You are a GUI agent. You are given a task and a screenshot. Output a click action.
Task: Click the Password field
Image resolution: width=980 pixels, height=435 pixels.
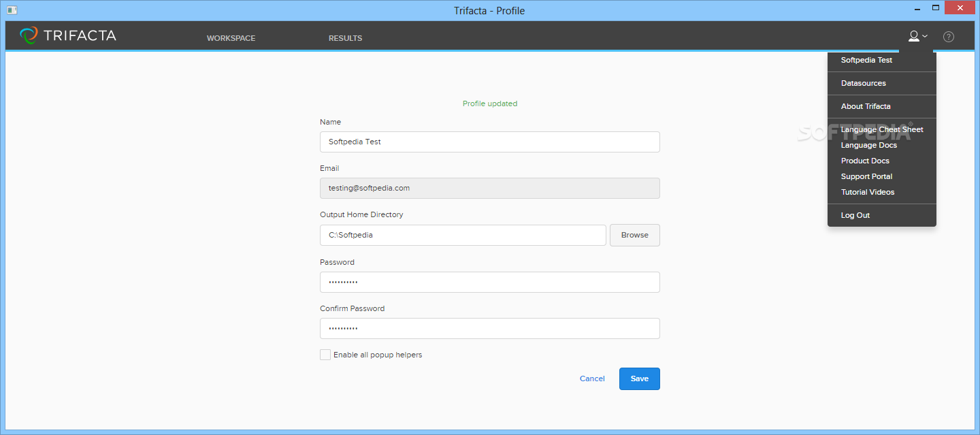coord(489,282)
